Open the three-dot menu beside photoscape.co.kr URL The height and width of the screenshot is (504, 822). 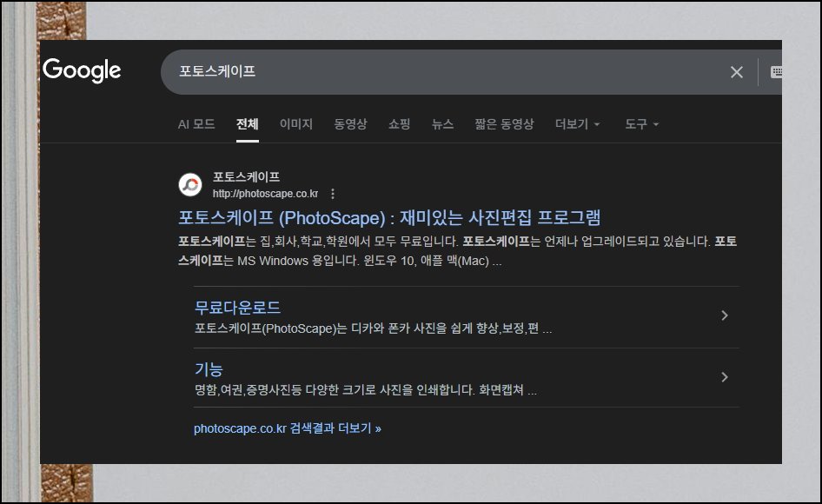333,194
